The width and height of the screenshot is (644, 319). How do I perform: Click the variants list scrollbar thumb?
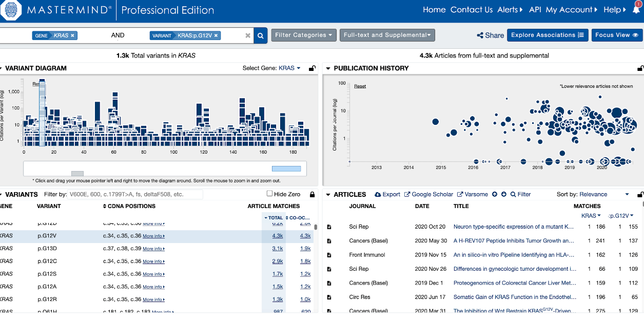click(x=316, y=227)
